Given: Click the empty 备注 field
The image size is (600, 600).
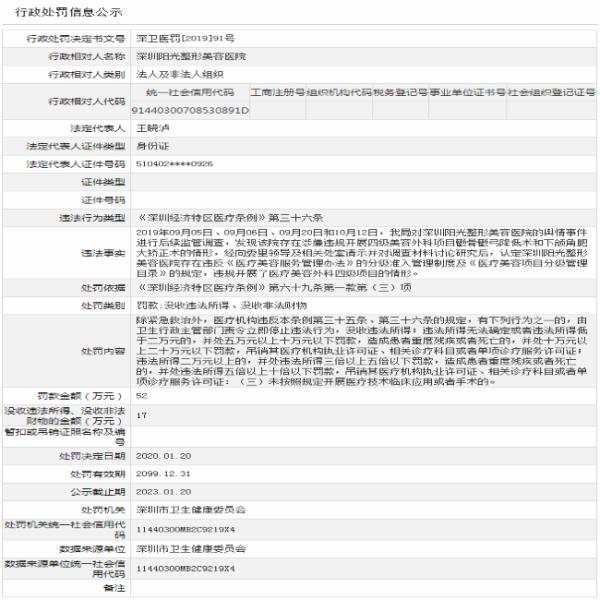Looking at the screenshot, I should click(360, 588).
